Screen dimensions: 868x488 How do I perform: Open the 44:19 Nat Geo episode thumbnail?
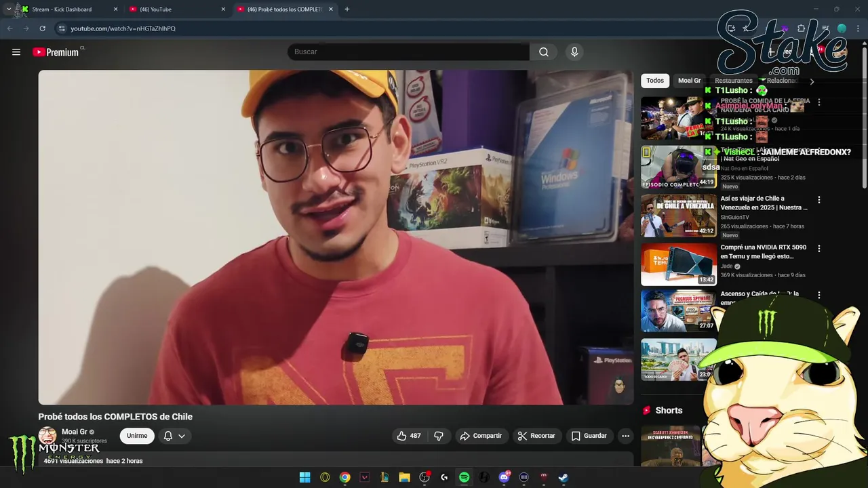tap(679, 167)
